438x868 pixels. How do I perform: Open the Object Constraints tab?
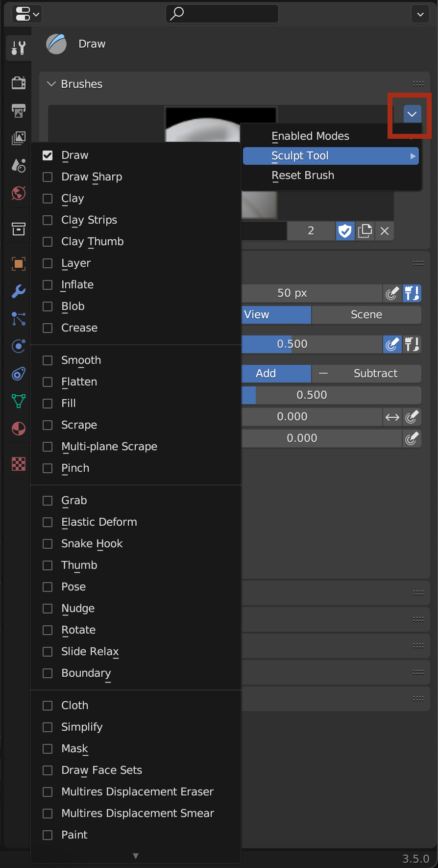19,374
